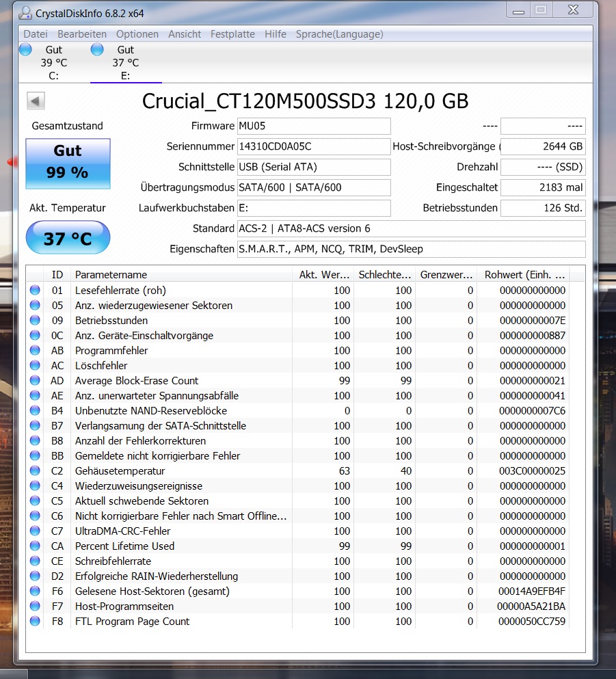Switch to drive C: disk tab

coord(54,63)
